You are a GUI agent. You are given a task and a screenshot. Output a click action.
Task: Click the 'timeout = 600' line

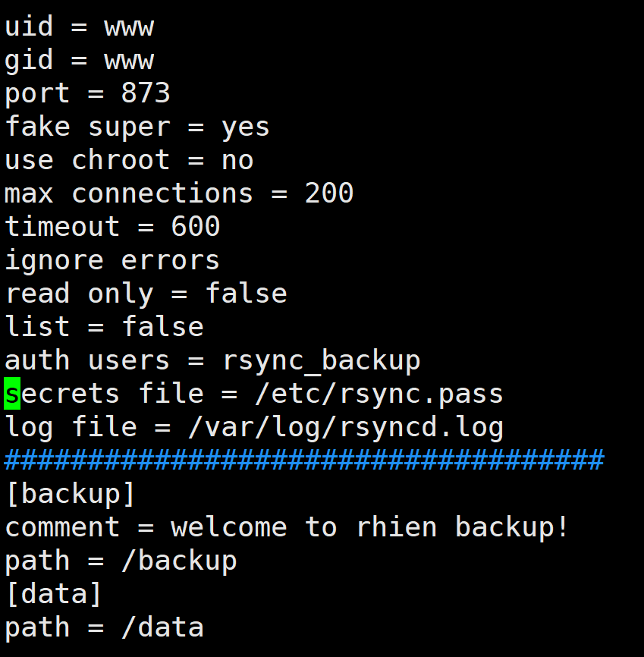pyautogui.click(x=112, y=227)
